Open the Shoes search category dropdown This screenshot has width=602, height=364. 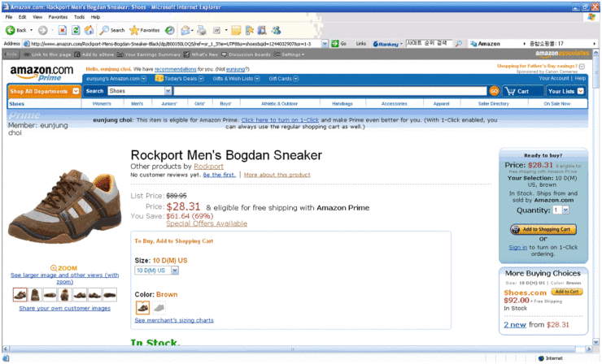click(x=168, y=91)
